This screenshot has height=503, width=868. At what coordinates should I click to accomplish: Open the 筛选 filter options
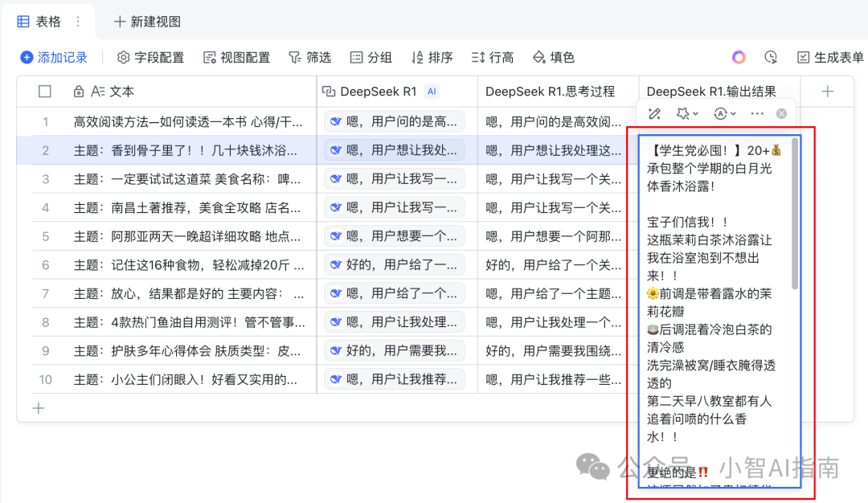pos(309,57)
